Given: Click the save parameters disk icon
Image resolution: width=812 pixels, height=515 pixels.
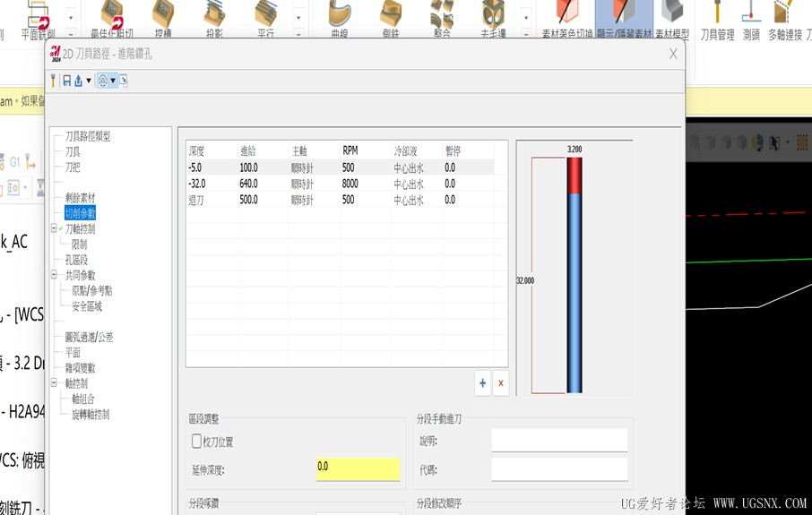Looking at the screenshot, I should click(67, 81).
